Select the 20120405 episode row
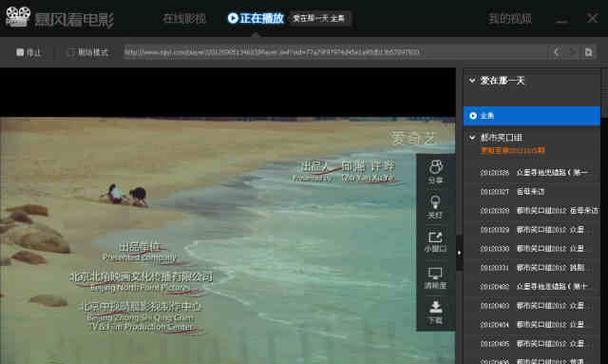 click(532, 343)
